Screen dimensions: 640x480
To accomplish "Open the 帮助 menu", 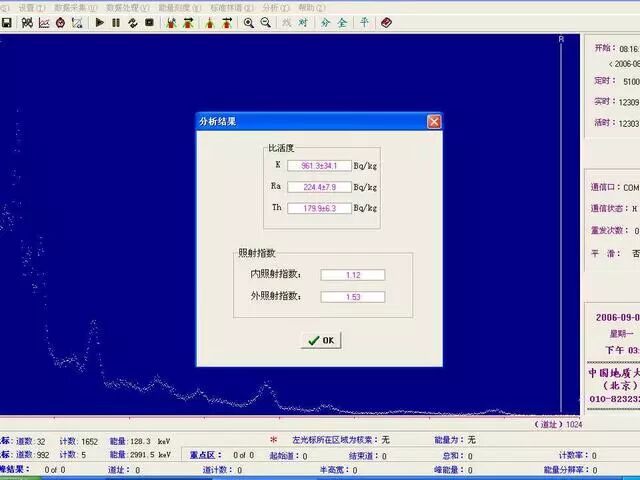I will [x=312, y=8].
